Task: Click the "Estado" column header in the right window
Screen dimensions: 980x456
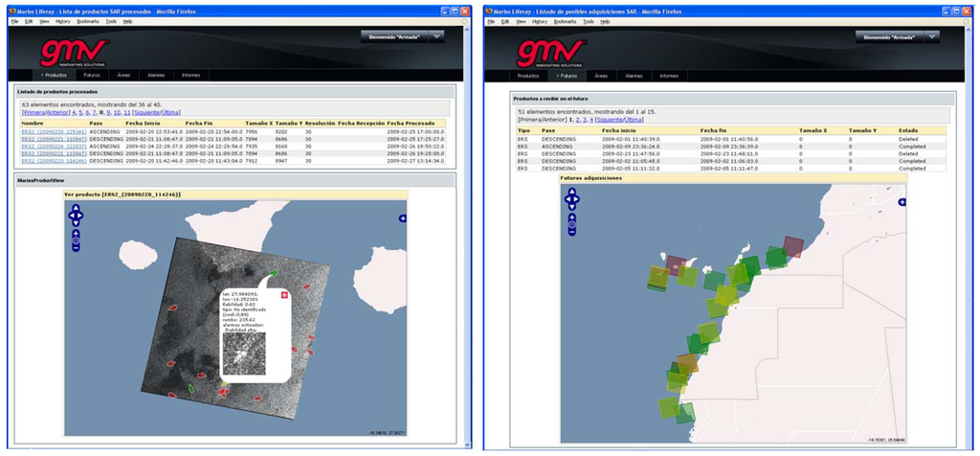Action: point(907,130)
